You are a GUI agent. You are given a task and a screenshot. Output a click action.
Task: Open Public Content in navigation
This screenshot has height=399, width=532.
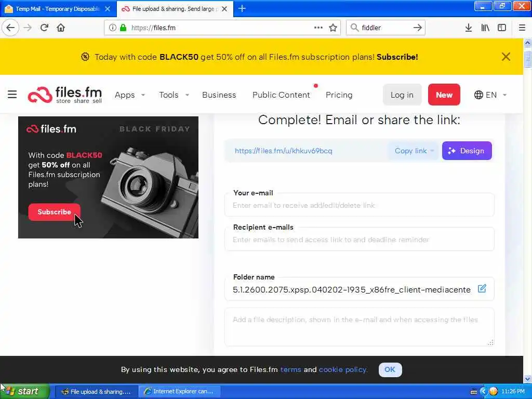coord(281,95)
